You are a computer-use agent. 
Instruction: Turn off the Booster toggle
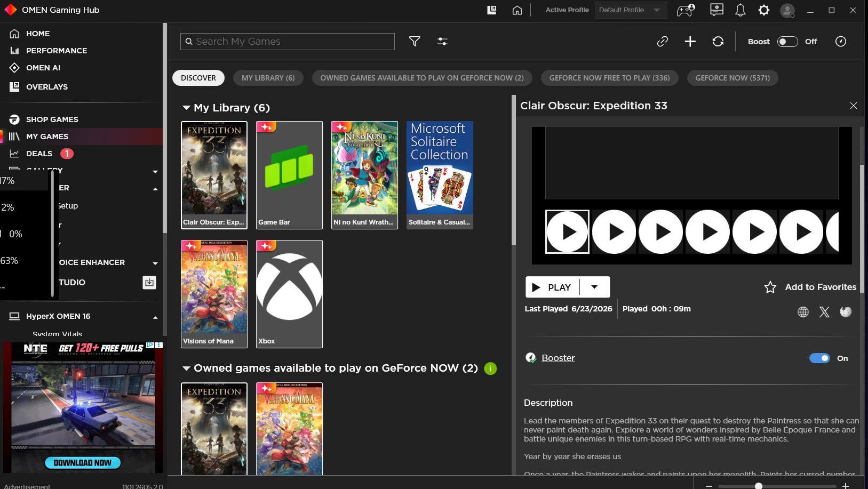point(820,358)
